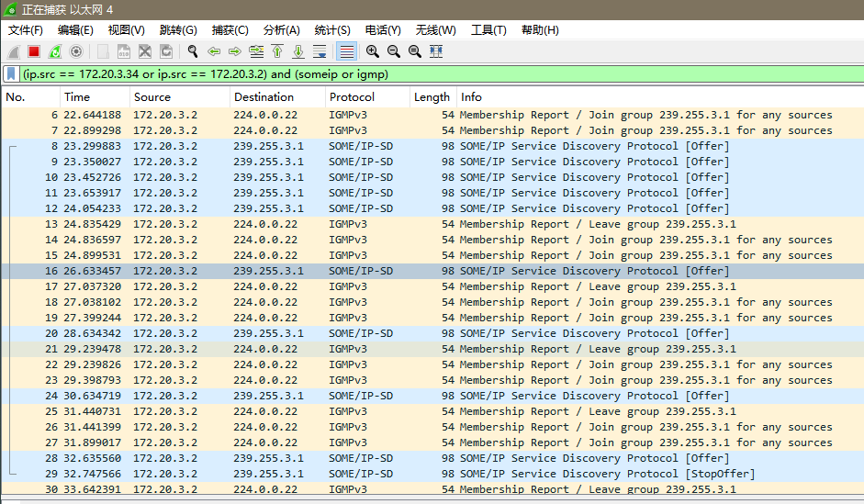Viewport: 864px width, 504px height.
Task: Go to a specific packet icon
Action: coord(256,51)
